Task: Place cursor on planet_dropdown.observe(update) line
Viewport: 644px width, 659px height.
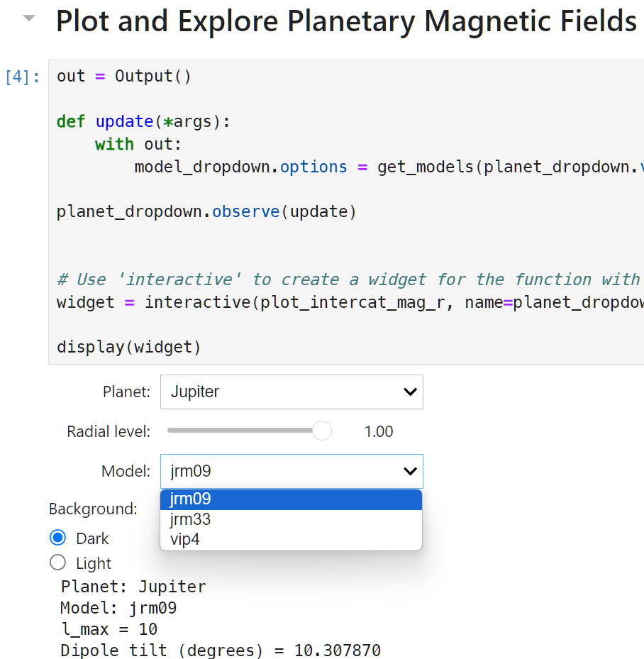Action: [x=206, y=211]
